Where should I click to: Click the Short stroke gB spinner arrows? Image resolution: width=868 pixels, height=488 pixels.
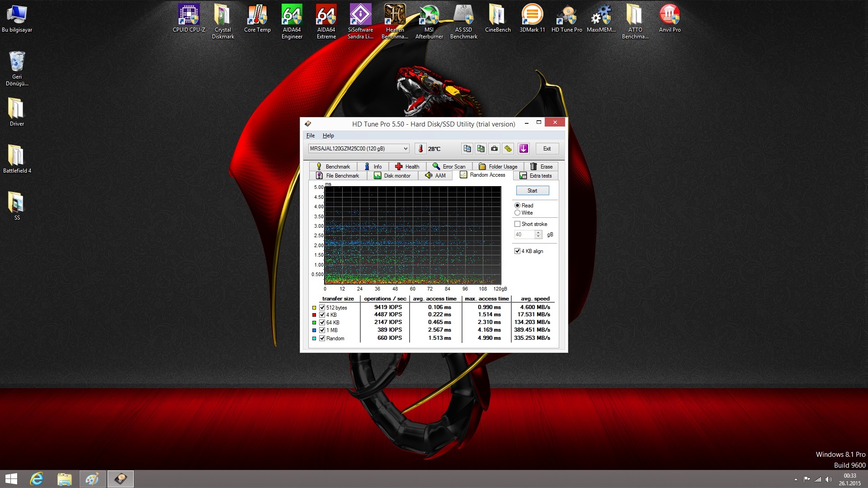pyautogui.click(x=538, y=235)
